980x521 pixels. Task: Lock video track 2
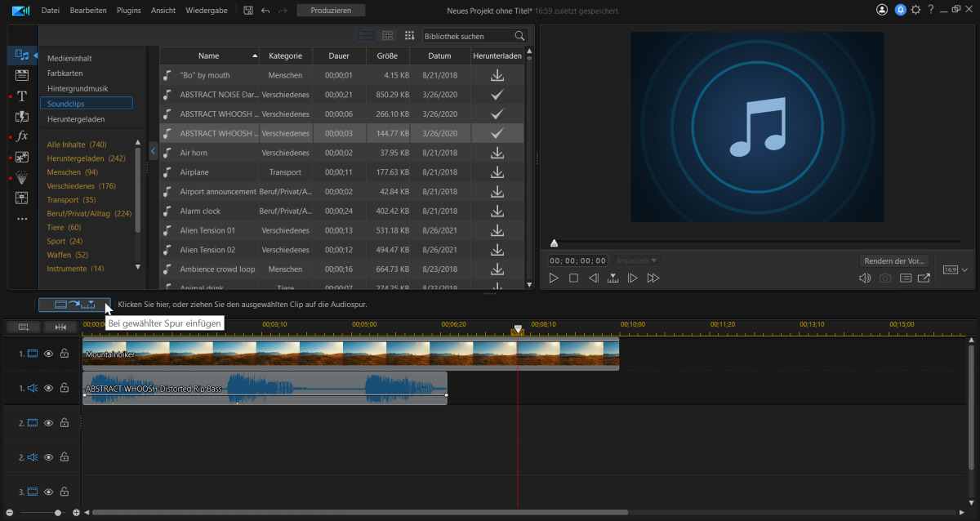pyautogui.click(x=65, y=423)
